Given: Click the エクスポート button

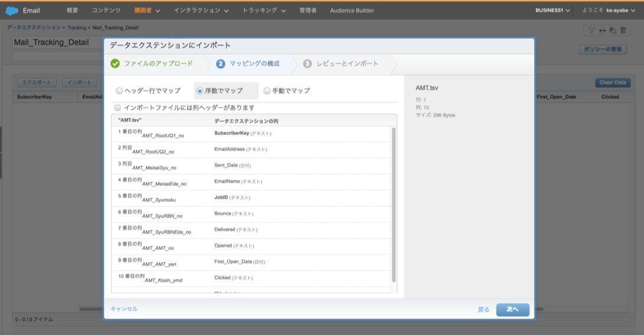Looking at the screenshot, I should (x=37, y=83).
